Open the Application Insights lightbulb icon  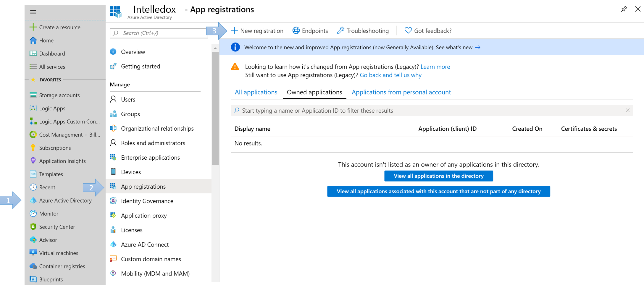point(33,161)
